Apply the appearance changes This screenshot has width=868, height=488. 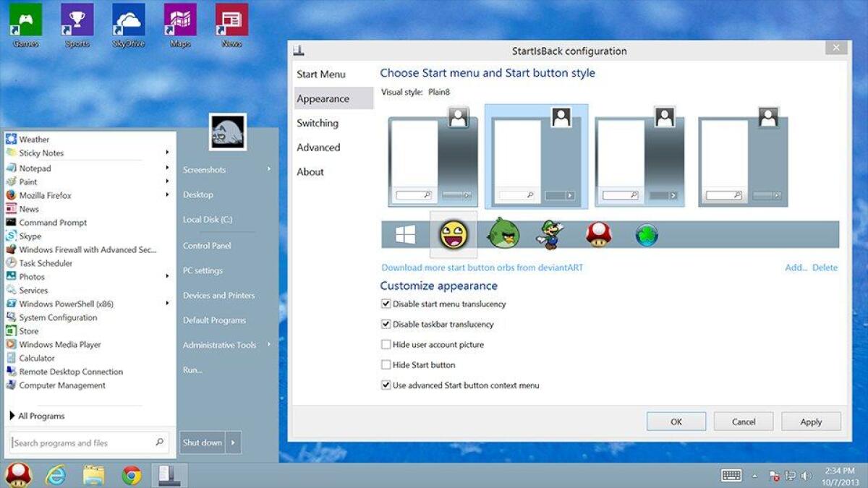tap(810, 421)
